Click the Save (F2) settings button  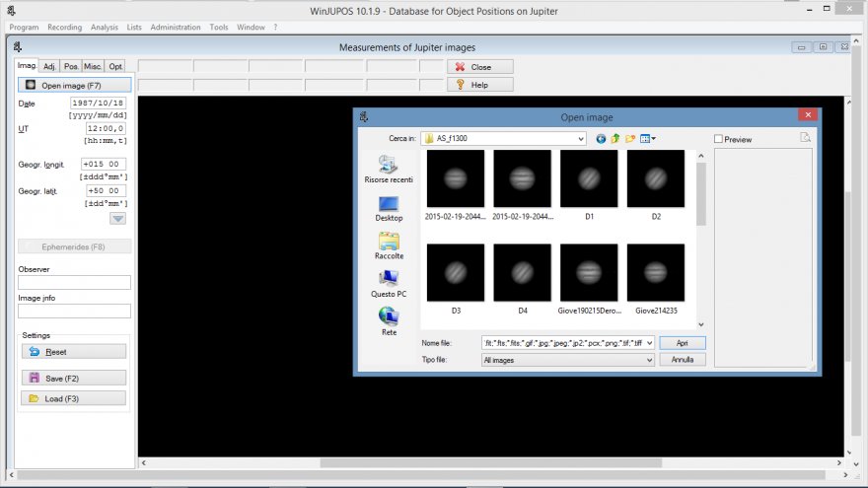74,378
